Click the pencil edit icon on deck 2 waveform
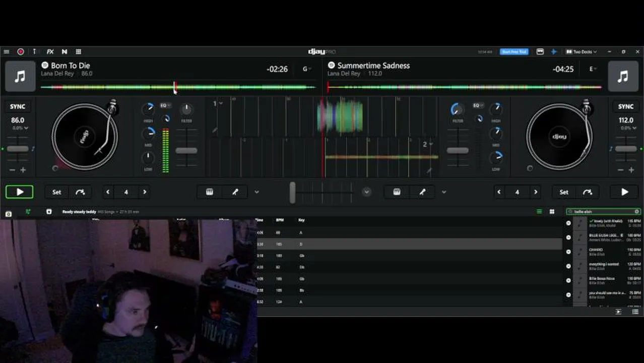 430,171
